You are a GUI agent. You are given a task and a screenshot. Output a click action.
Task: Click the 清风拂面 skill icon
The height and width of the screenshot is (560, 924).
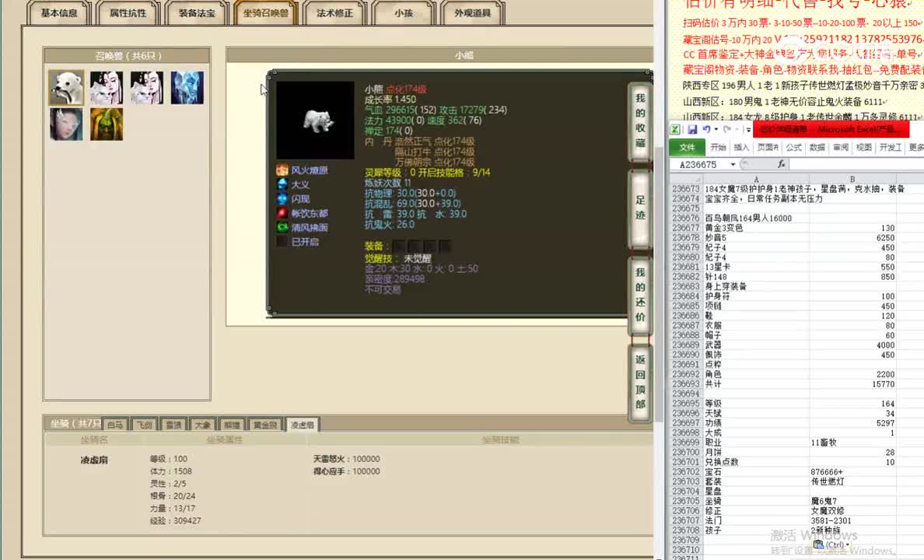pyautogui.click(x=282, y=227)
